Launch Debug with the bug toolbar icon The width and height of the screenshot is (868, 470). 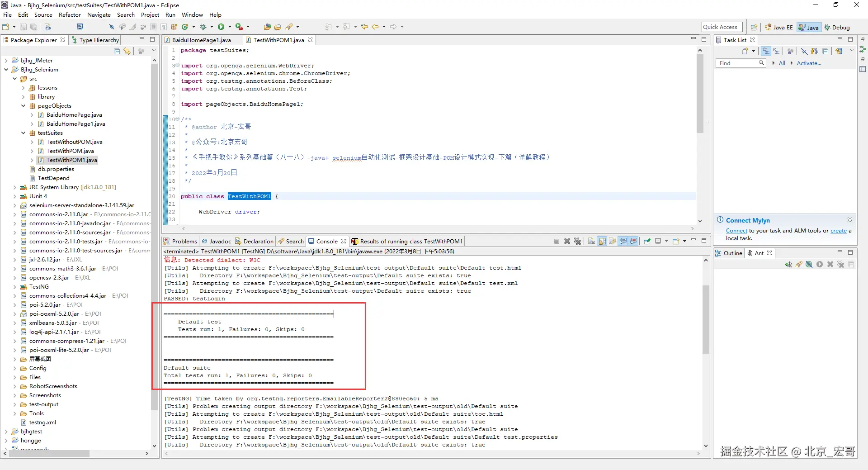click(x=203, y=27)
